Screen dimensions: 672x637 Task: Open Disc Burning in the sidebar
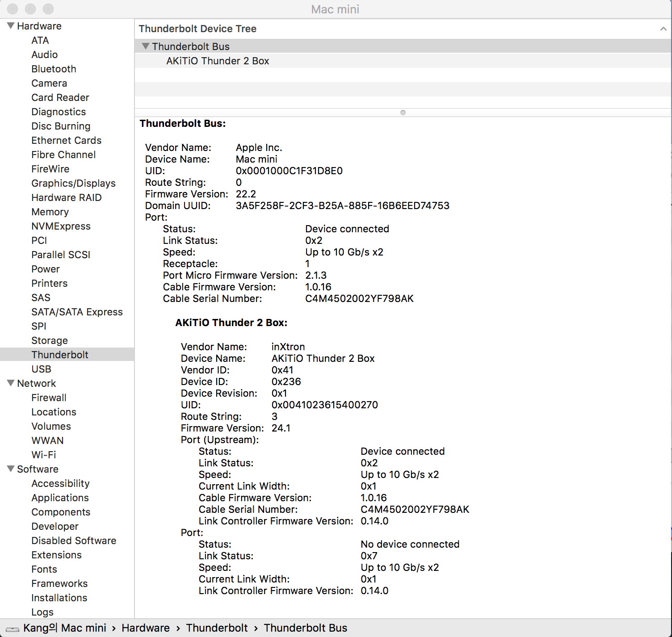click(61, 126)
